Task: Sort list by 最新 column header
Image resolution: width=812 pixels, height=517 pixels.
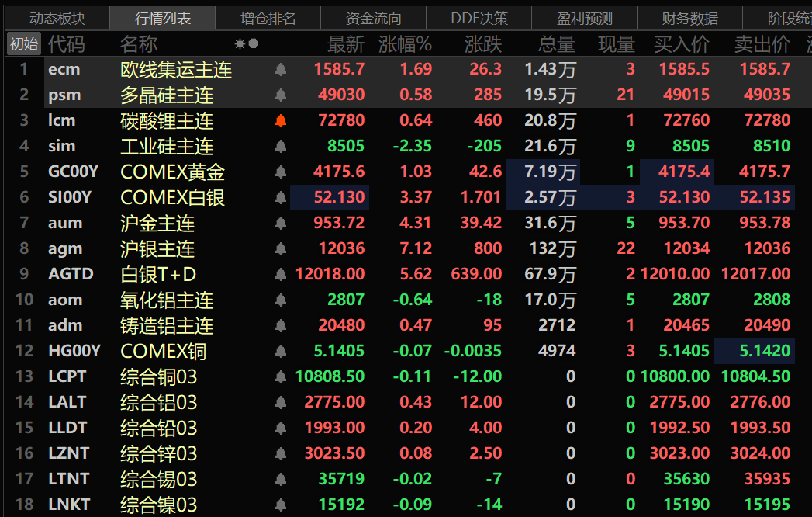Action: point(345,44)
